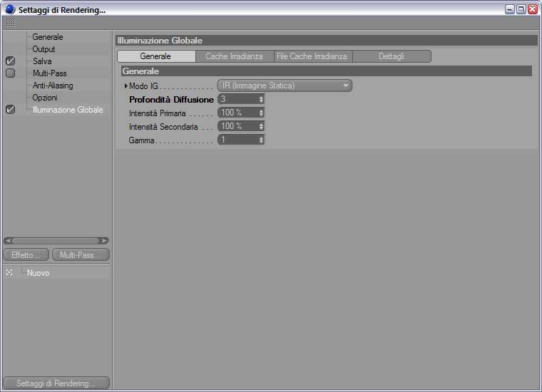The height and width of the screenshot is (392, 542).
Task: Disable the Illuminazione Globale checkbox
Action: pyautogui.click(x=11, y=110)
